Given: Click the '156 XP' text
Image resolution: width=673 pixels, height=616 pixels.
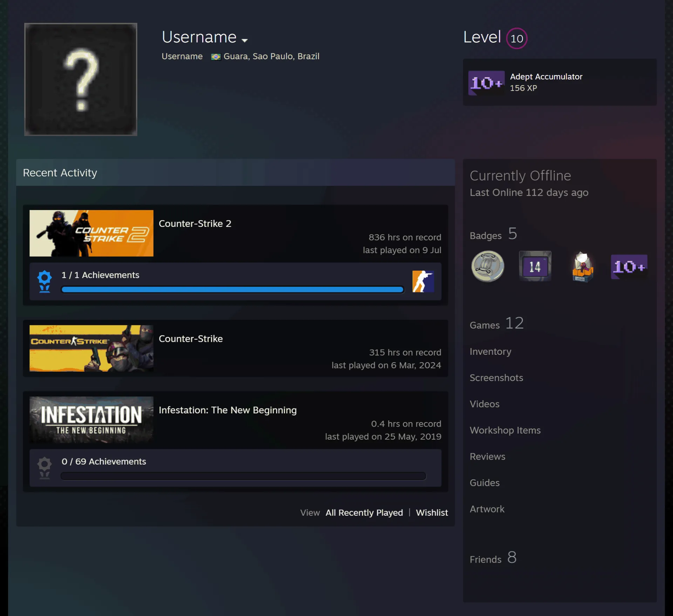Looking at the screenshot, I should tap(523, 88).
